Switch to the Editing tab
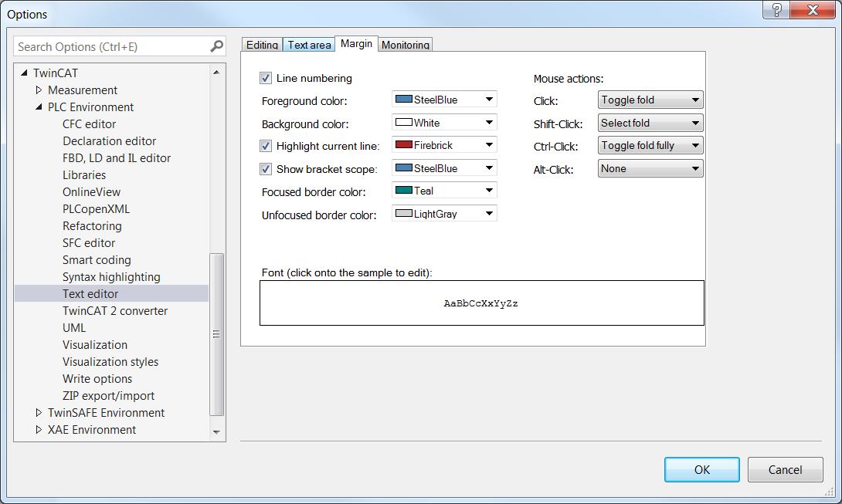 click(x=262, y=45)
